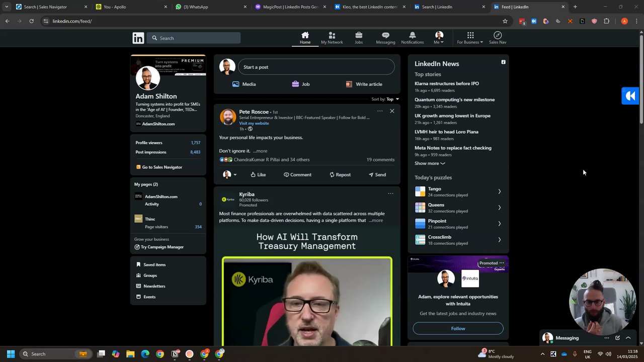Expand the Messaging overlay chevron

click(628, 338)
